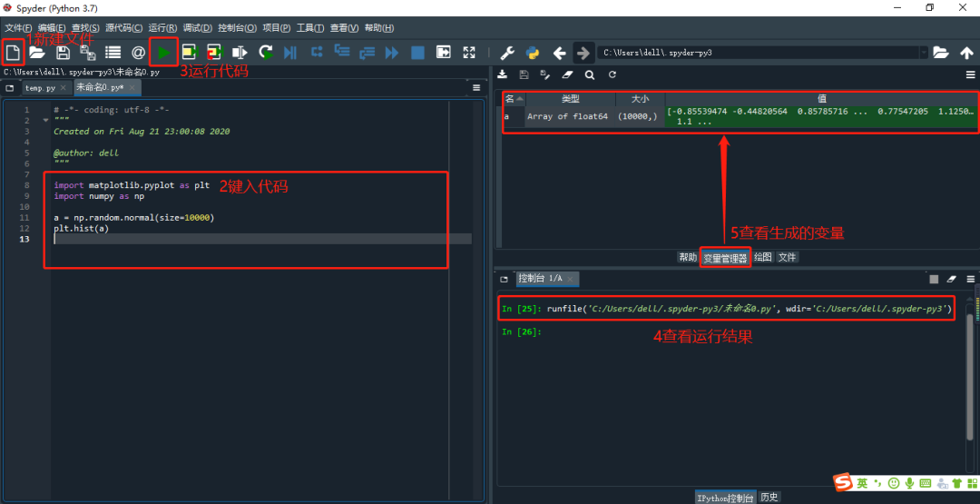Viewport: 980px width, 504px height.
Task: Re-run the last script icon
Action: (266, 54)
